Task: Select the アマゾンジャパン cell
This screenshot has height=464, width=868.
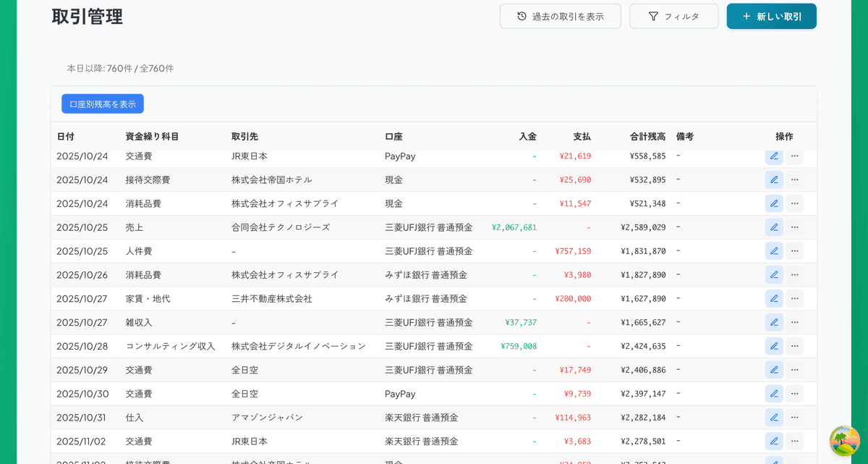Action: [268, 418]
